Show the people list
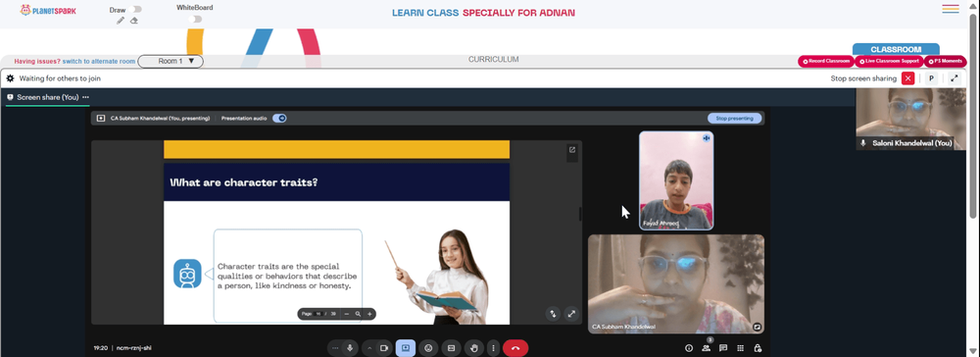The height and width of the screenshot is (357, 980). tap(706, 348)
